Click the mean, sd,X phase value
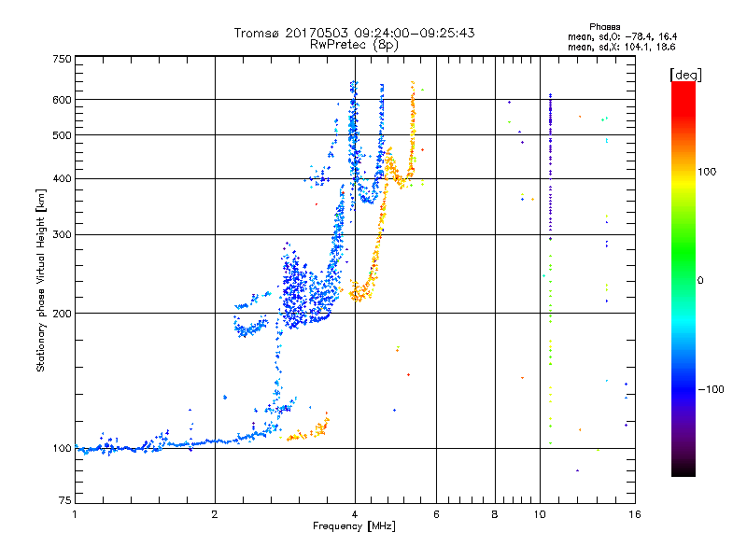The height and width of the screenshot is (560, 747). click(621, 47)
